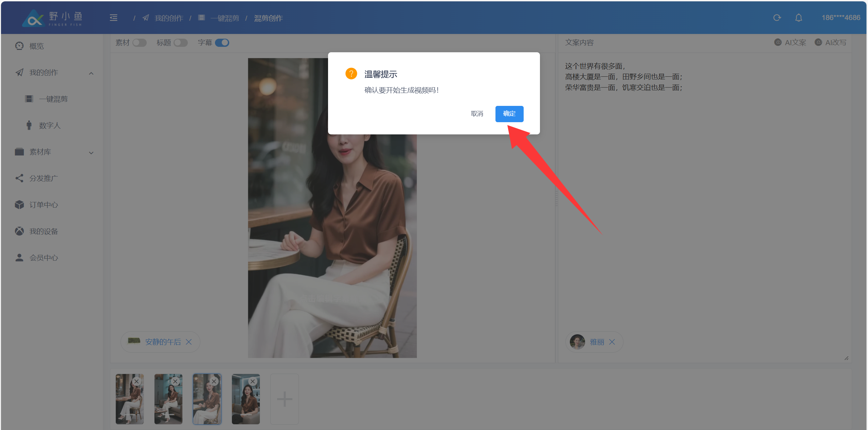Viewport: 868px width, 430px height.
Task: Turn off the 字幕 switch
Action: (x=222, y=43)
